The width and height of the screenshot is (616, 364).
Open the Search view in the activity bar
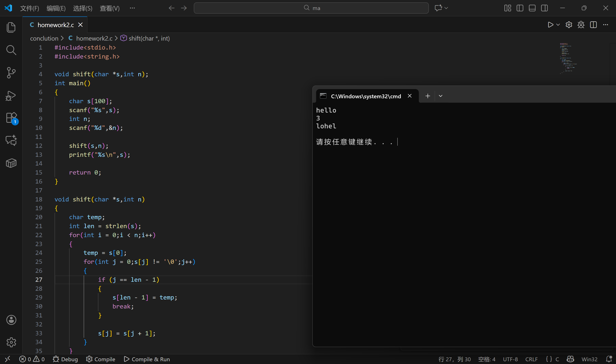[x=11, y=50]
